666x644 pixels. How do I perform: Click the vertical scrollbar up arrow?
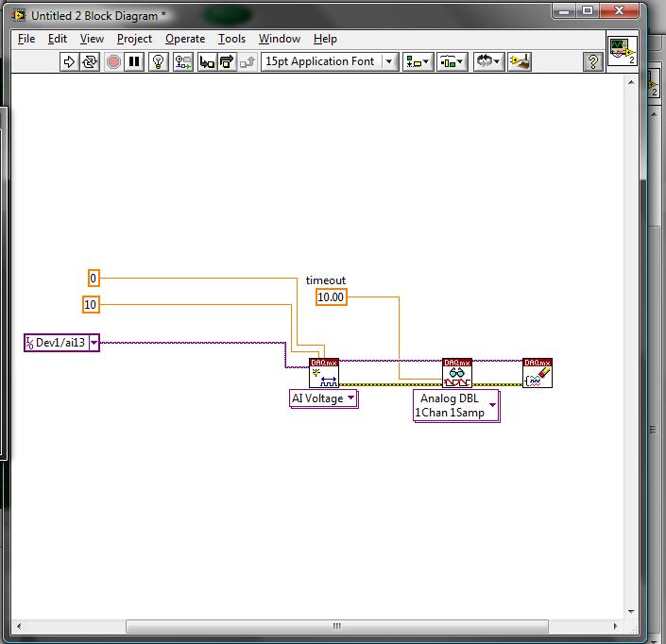coord(631,82)
